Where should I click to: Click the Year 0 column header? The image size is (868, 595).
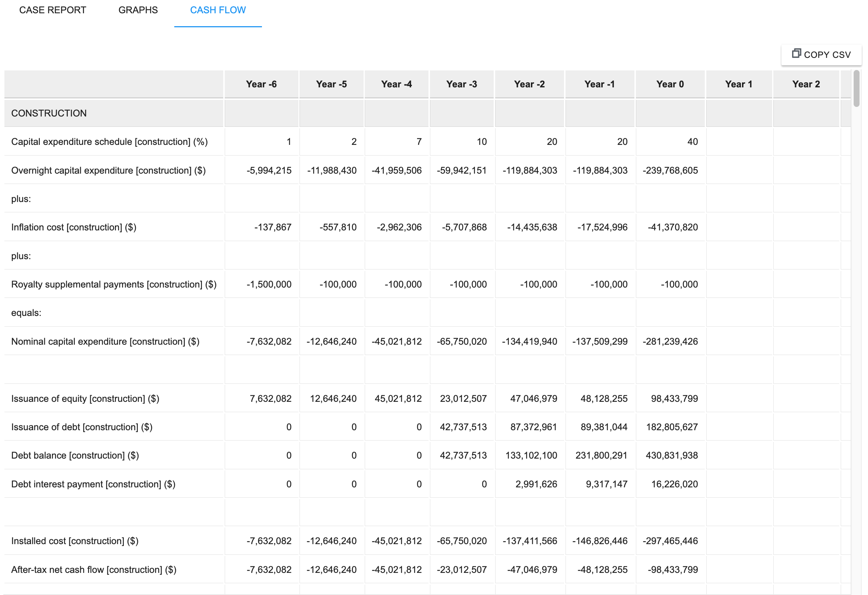pos(670,84)
